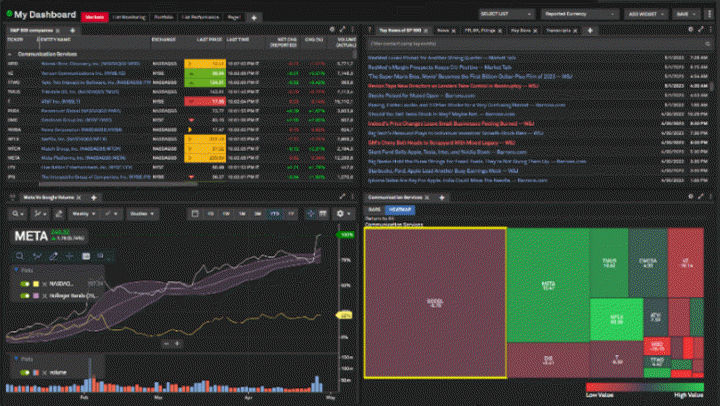Viewport: 720px width, 406px height.
Task: Switch to the Portfolio dashboard tab
Action: (163, 17)
